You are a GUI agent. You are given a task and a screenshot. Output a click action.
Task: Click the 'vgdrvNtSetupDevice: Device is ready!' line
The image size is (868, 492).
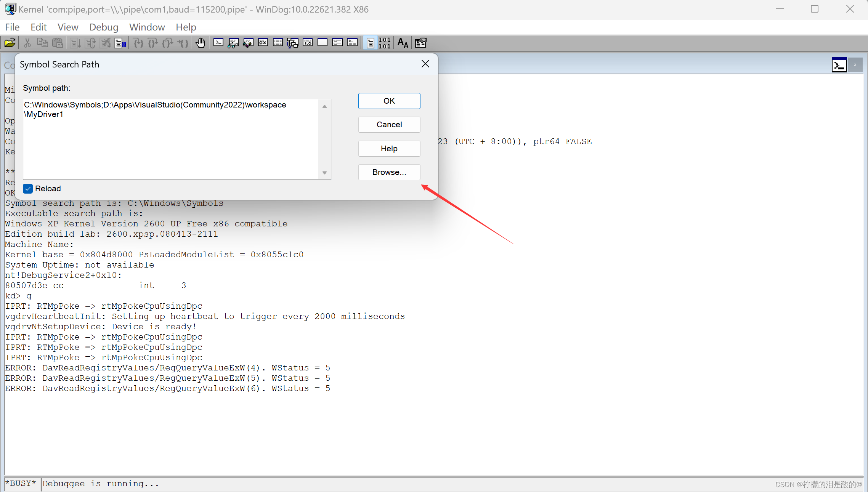coord(101,327)
